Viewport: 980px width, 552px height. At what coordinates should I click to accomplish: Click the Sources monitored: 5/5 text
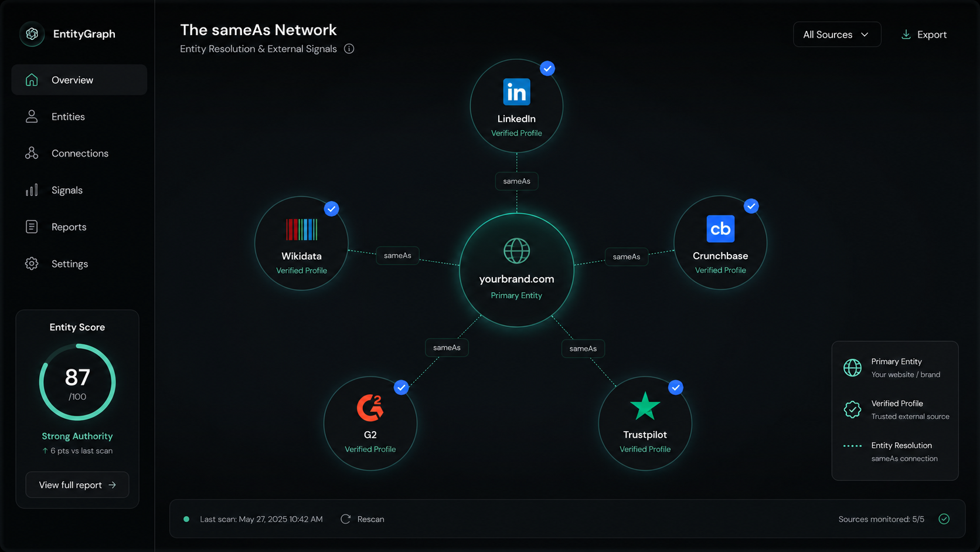pos(882,519)
